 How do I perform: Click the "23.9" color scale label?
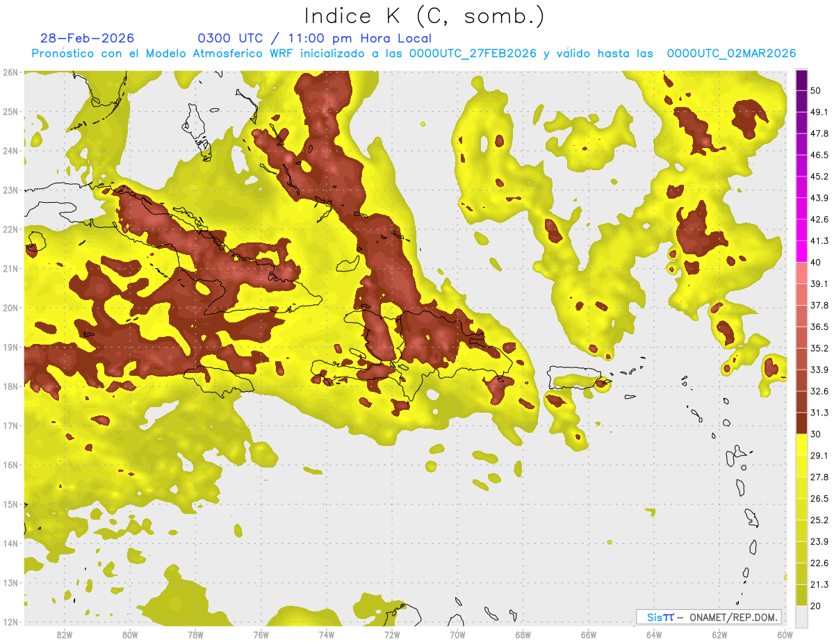819,542
